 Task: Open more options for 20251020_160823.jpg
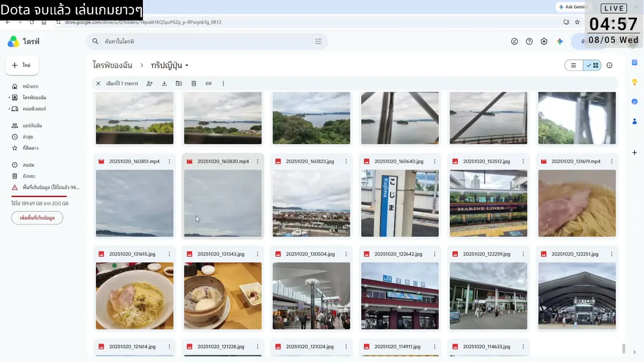pos(346,161)
